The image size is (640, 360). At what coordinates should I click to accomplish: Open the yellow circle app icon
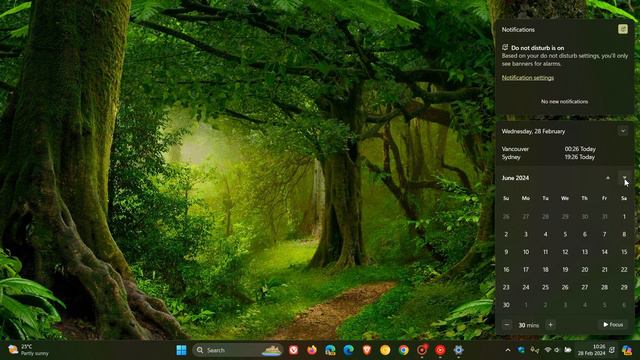coord(385,350)
